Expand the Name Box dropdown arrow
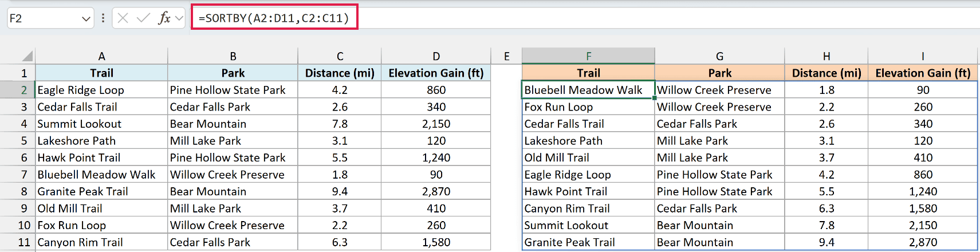This screenshot has width=980, height=252. pyautogui.click(x=86, y=18)
